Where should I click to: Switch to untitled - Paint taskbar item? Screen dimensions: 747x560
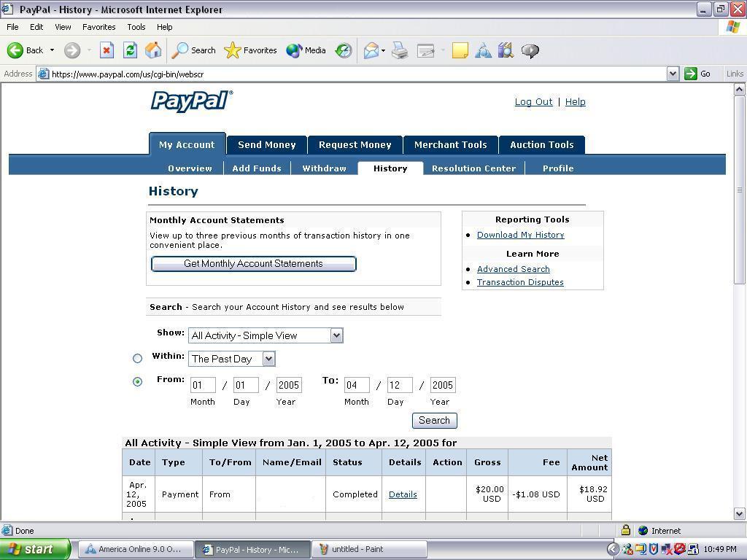click(x=369, y=549)
